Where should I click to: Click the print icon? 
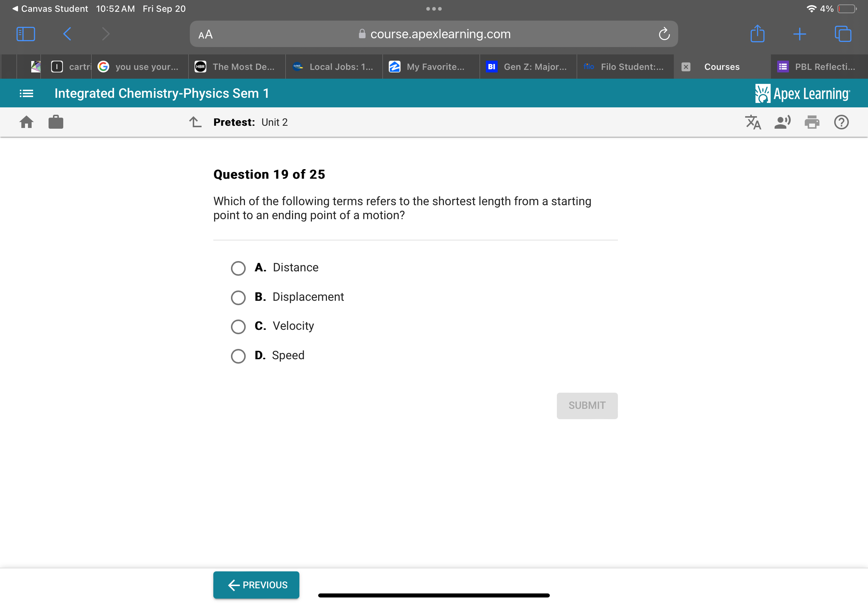[x=812, y=122]
